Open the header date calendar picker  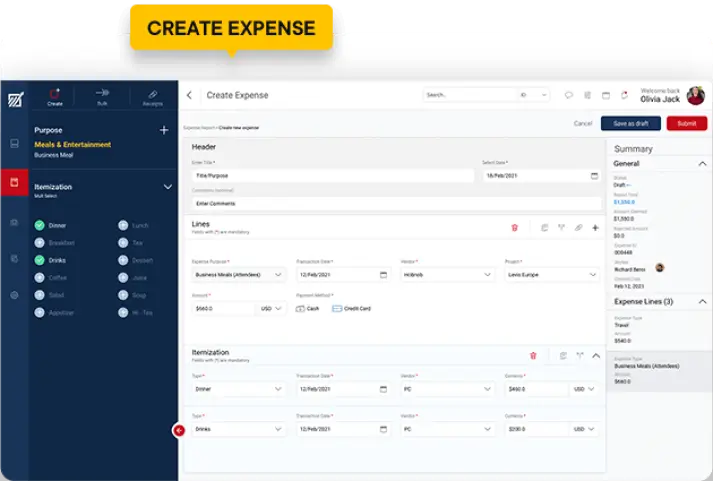tap(594, 175)
